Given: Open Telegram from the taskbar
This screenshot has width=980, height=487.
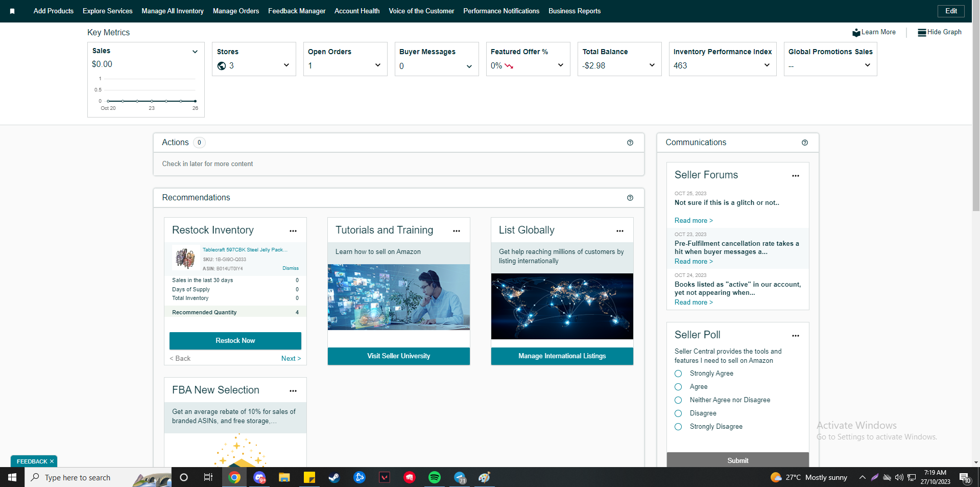Looking at the screenshot, I should (460, 477).
